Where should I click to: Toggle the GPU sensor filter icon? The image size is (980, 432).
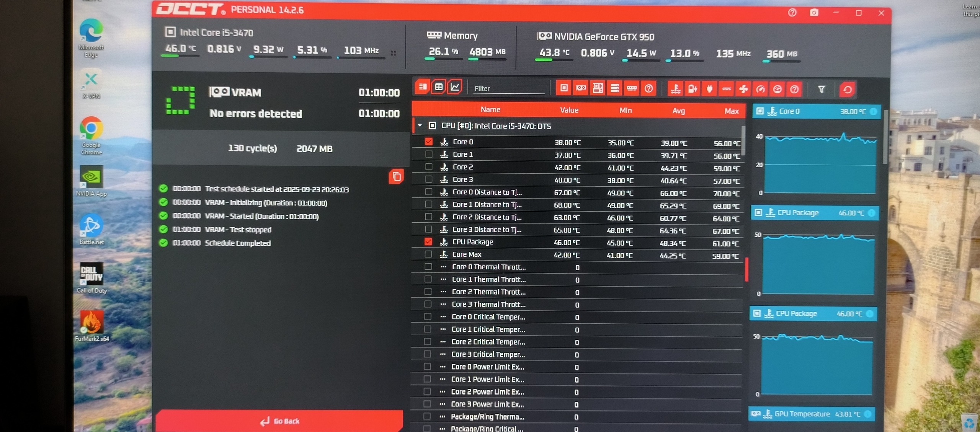[581, 88]
